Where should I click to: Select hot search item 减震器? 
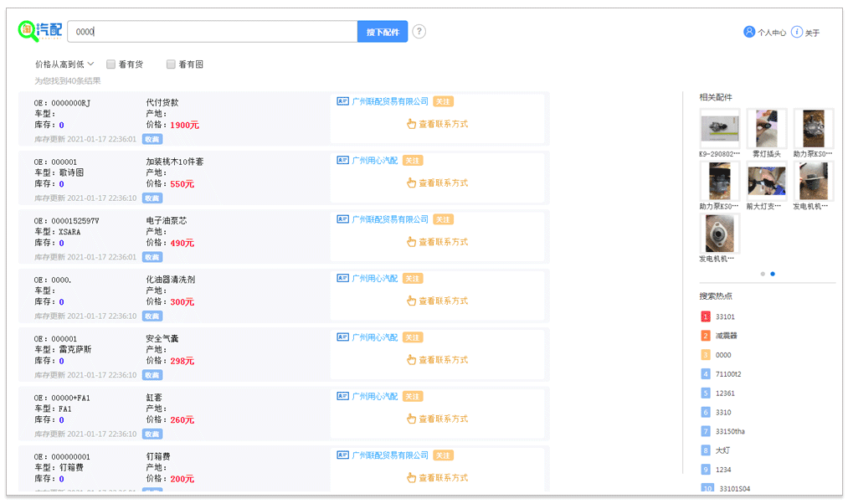[726, 336]
